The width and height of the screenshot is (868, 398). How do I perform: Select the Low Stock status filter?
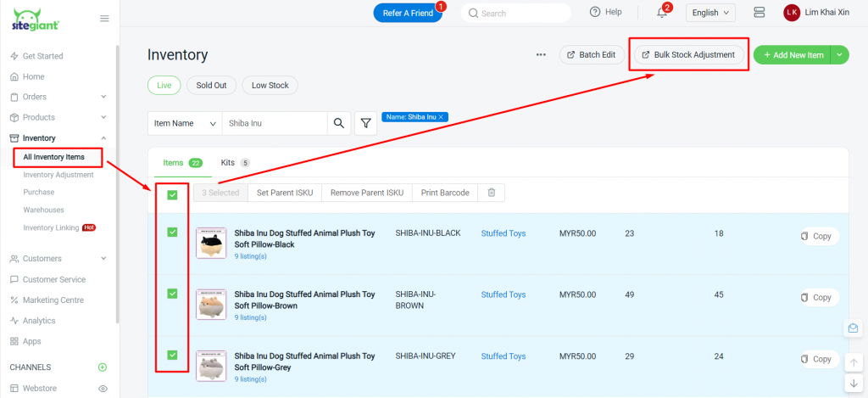tap(270, 86)
